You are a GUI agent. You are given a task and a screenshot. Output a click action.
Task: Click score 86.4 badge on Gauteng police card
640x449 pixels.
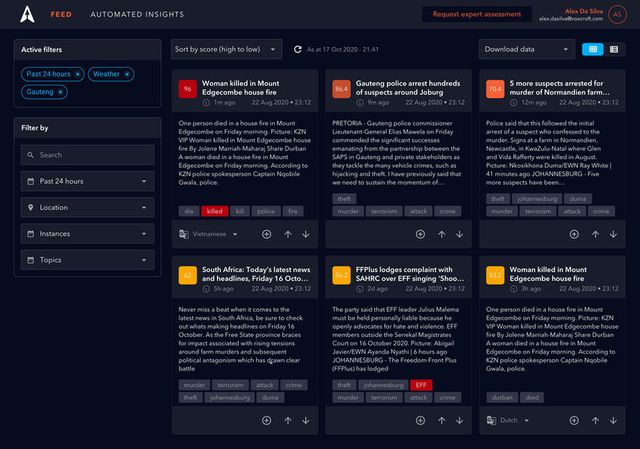coord(341,89)
